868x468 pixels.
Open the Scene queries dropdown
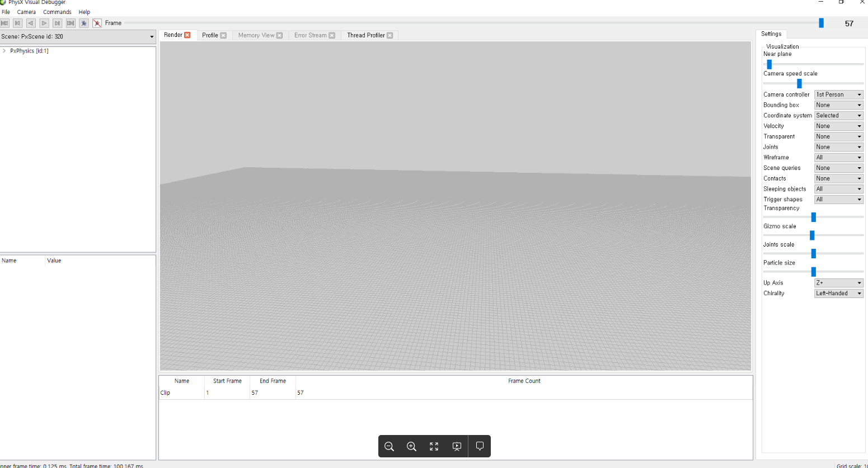[839, 168]
